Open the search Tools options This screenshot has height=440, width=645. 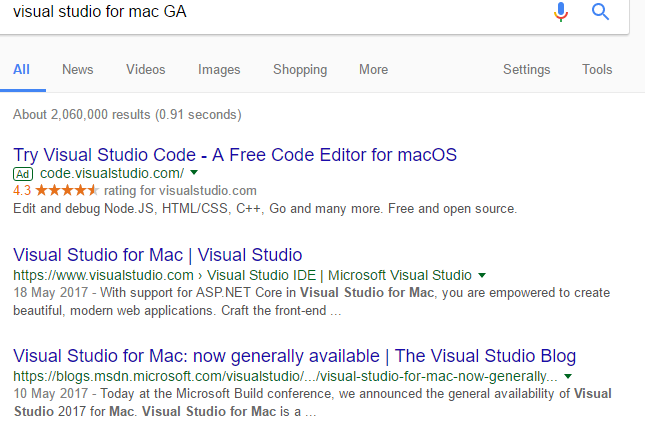597,69
